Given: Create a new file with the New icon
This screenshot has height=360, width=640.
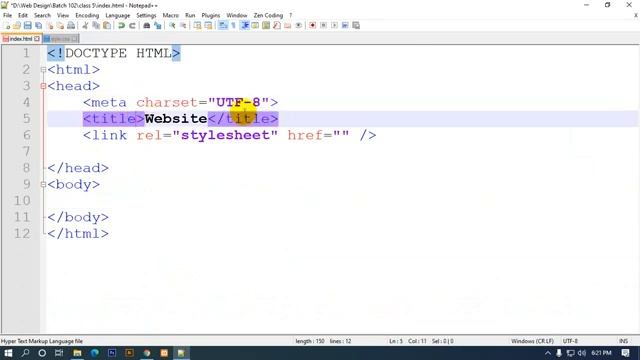Looking at the screenshot, I should coord(7,25).
